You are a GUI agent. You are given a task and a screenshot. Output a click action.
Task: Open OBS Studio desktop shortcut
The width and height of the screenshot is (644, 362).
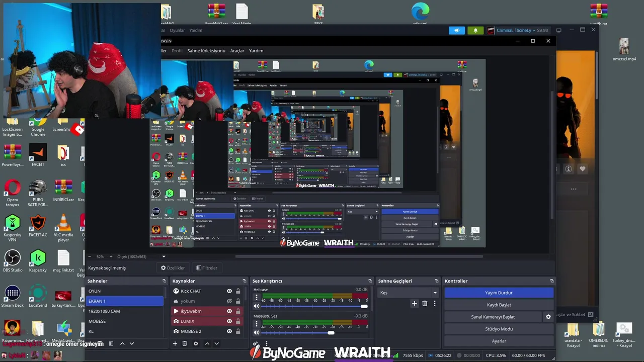click(x=13, y=261)
